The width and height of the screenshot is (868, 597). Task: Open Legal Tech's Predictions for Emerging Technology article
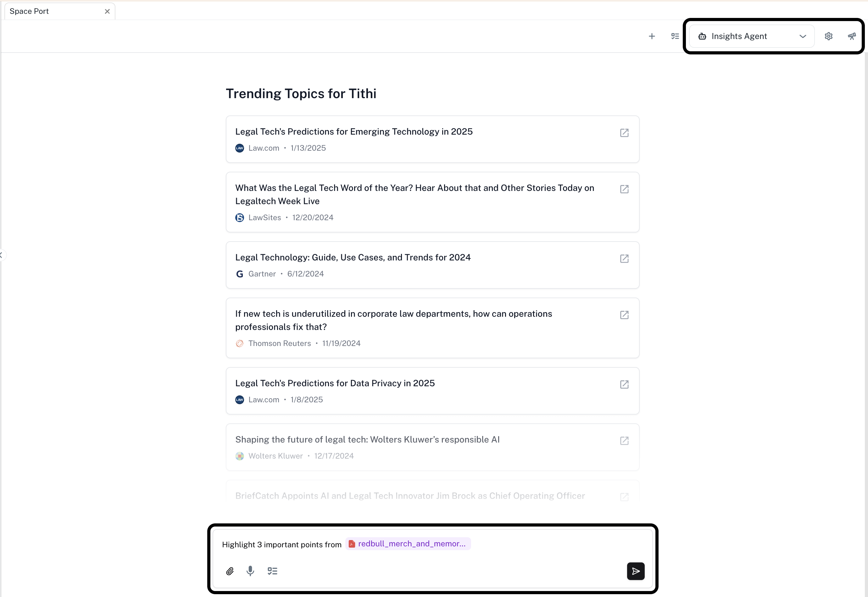(353, 132)
